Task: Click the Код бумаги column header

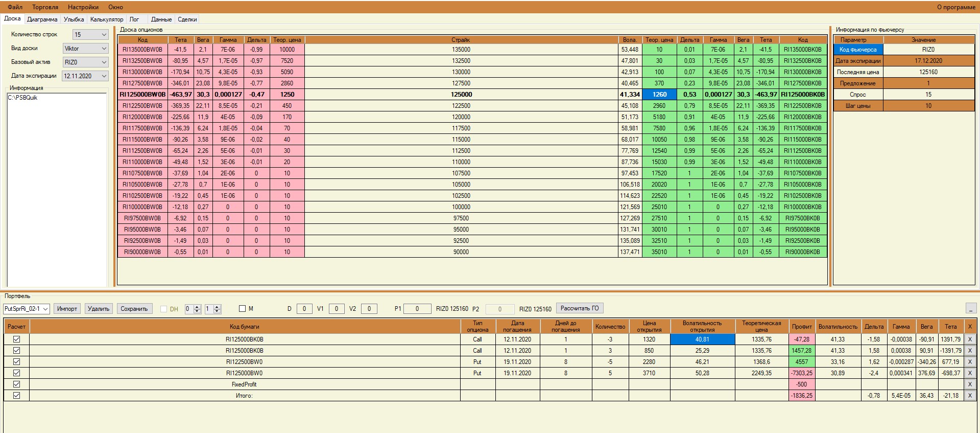Action: 245,326
